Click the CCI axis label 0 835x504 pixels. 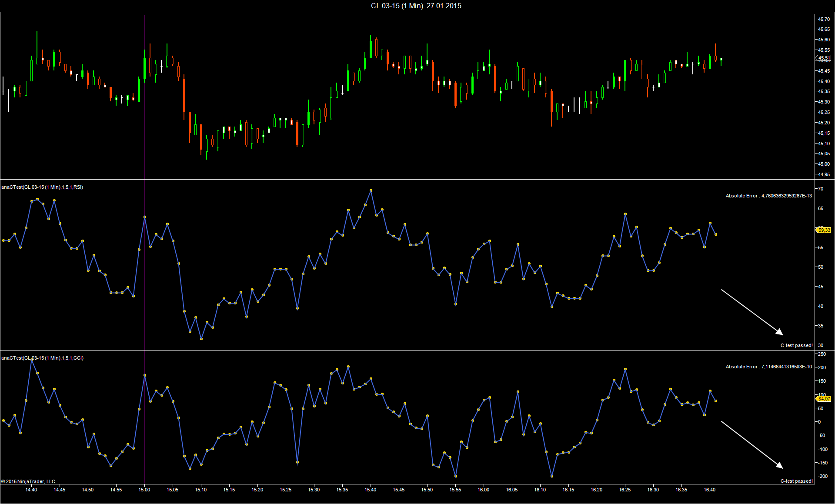click(x=819, y=422)
